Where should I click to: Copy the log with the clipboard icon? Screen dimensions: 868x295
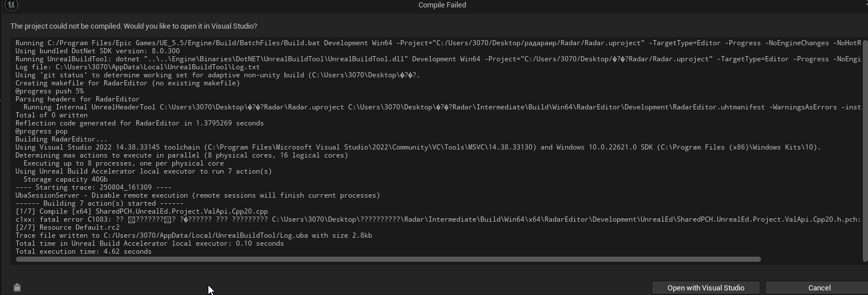pyautogui.click(x=17, y=288)
